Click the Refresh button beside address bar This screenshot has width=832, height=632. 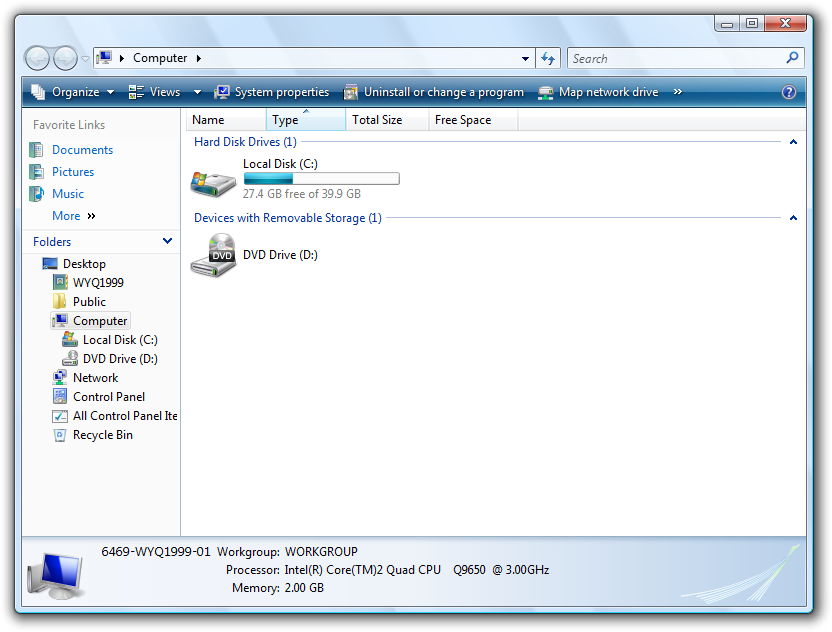click(548, 59)
